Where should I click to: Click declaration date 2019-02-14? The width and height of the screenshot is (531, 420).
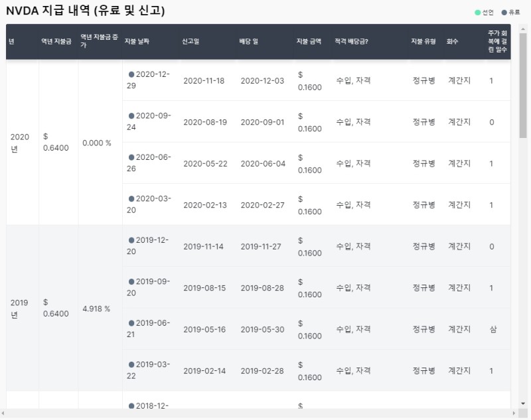(x=204, y=371)
